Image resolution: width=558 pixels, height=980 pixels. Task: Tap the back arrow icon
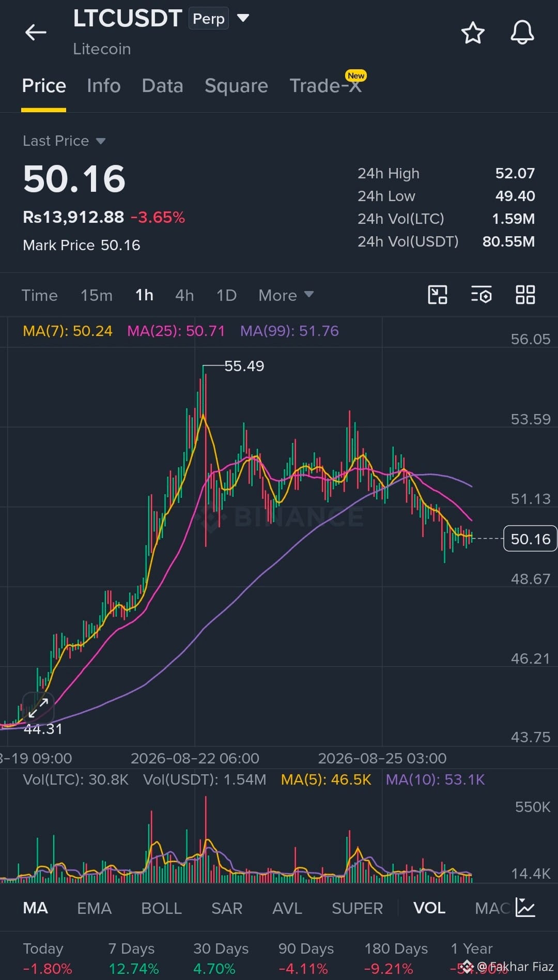coord(36,32)
